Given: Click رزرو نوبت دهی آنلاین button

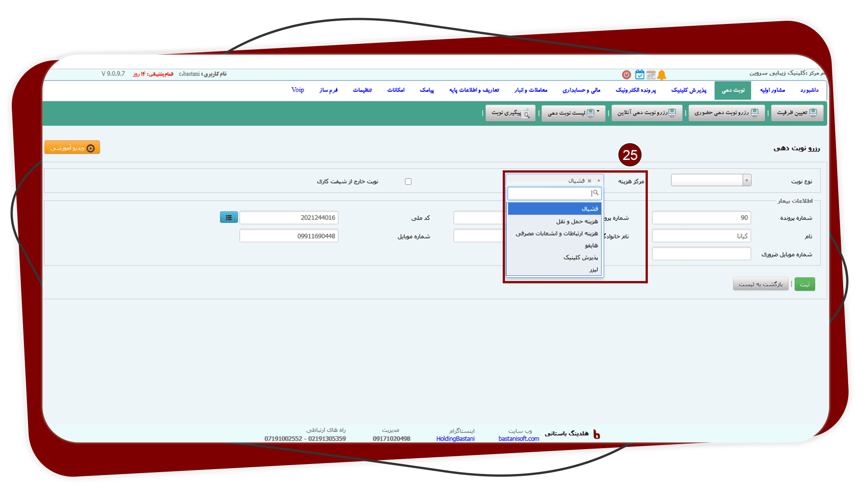Looking at the screenshot, I should point(647,113).
